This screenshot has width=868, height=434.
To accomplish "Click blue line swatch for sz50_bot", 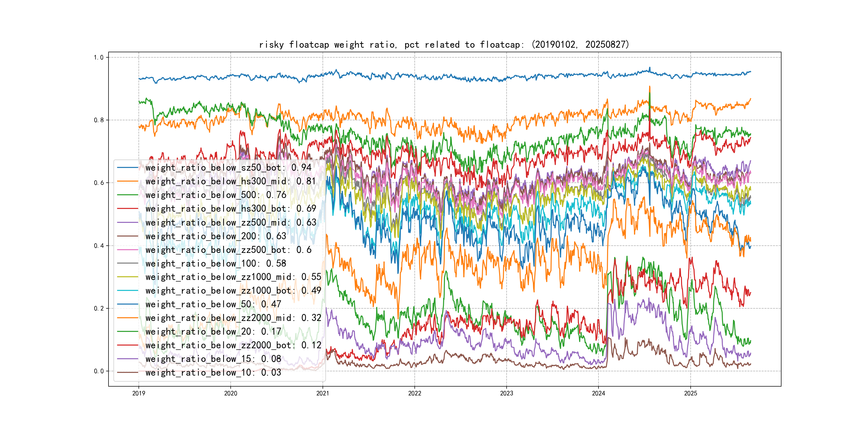I will [128, 167].
